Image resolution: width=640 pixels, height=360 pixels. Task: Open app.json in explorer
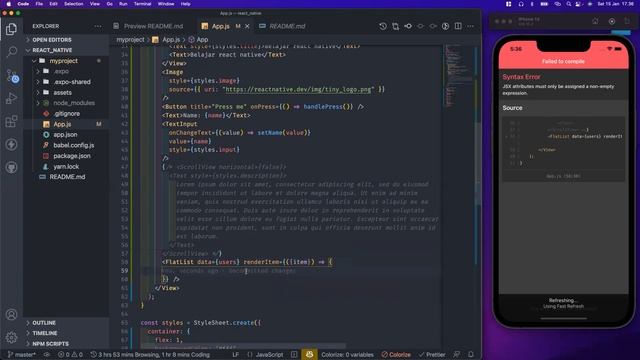[66, 135]
